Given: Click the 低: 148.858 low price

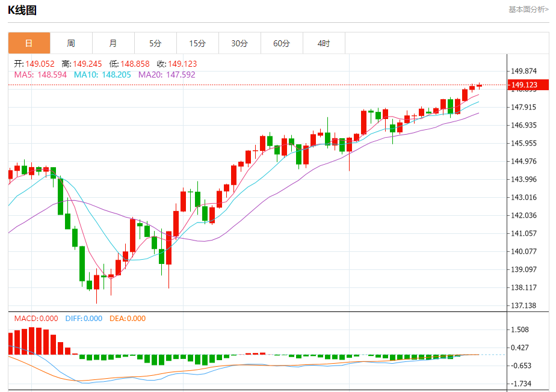Looking at the screenshot, I should (129, 64).
